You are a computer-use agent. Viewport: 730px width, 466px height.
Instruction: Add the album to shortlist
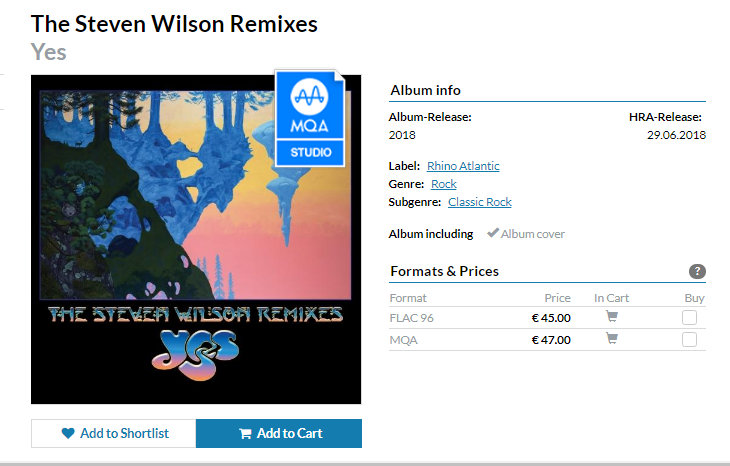[x=114, y=433]
